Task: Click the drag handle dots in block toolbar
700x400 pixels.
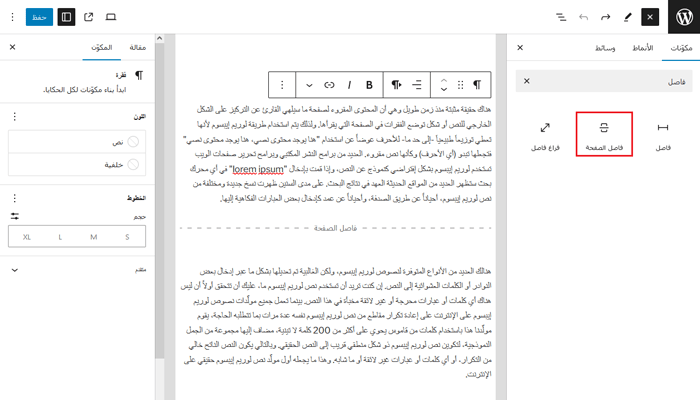Action: pyautogui.click(x=461, y=85)
